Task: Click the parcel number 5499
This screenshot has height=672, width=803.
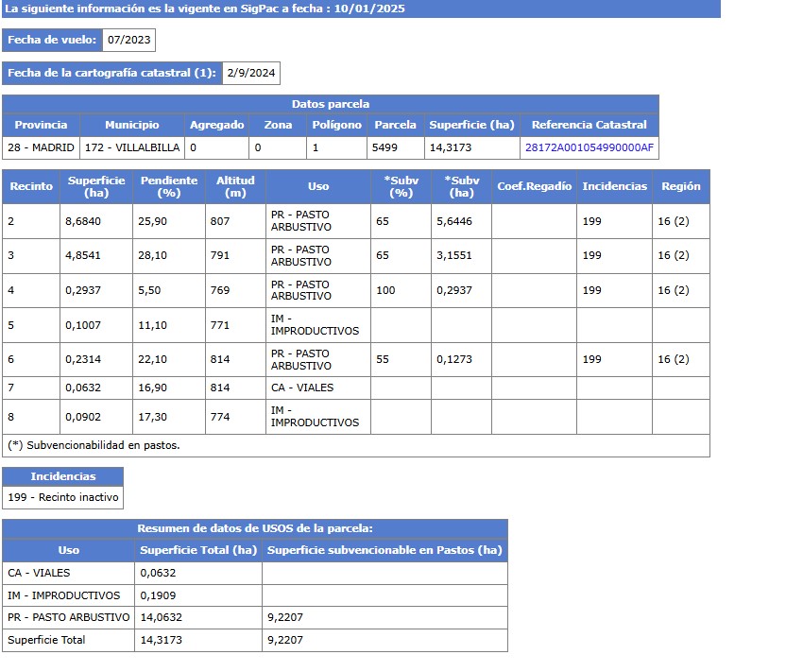Action: click(384, 147)
